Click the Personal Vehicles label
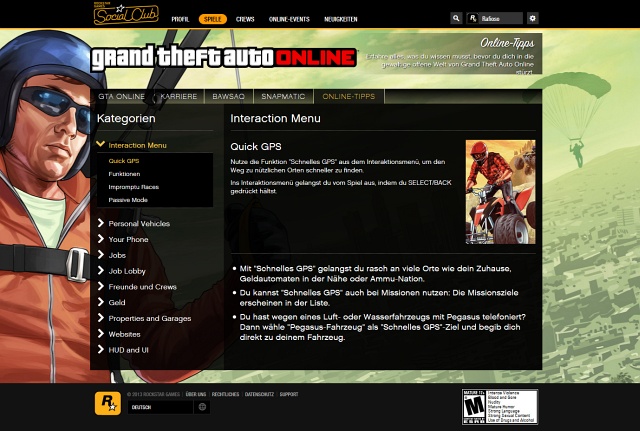640x431 pixels. pyautogui.click(x=139, y=224)
